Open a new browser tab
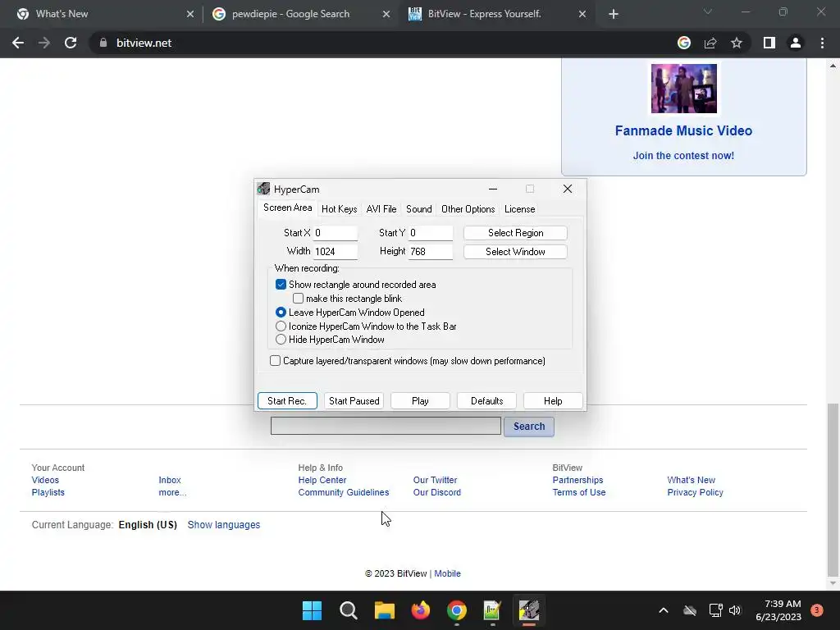The width and height of the screenshot is (840, 630). coord(614,14)
